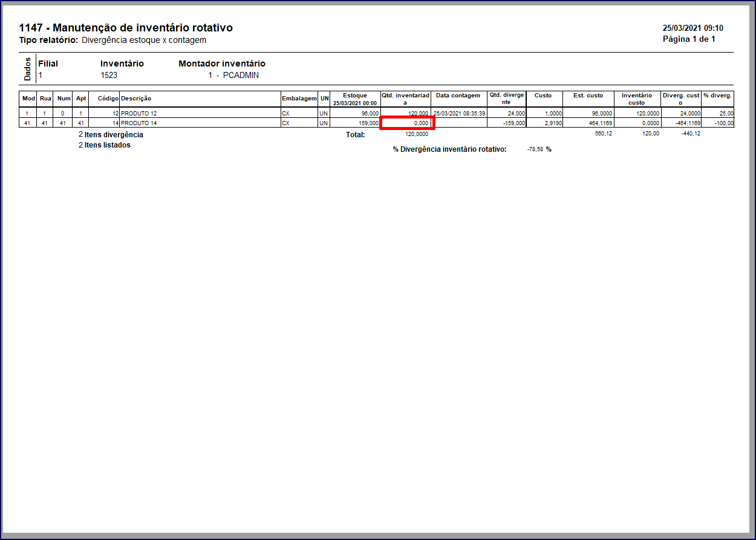Select the '1 - PCADMIN' assembler value
756x540 pixels.
[233, 76]
